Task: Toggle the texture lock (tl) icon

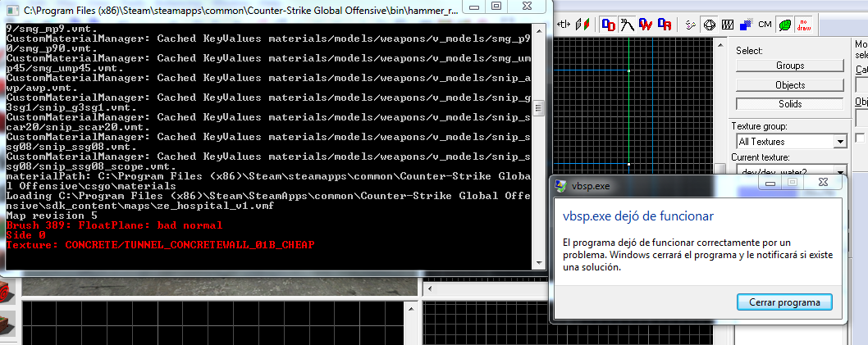Action: [564, 25]
